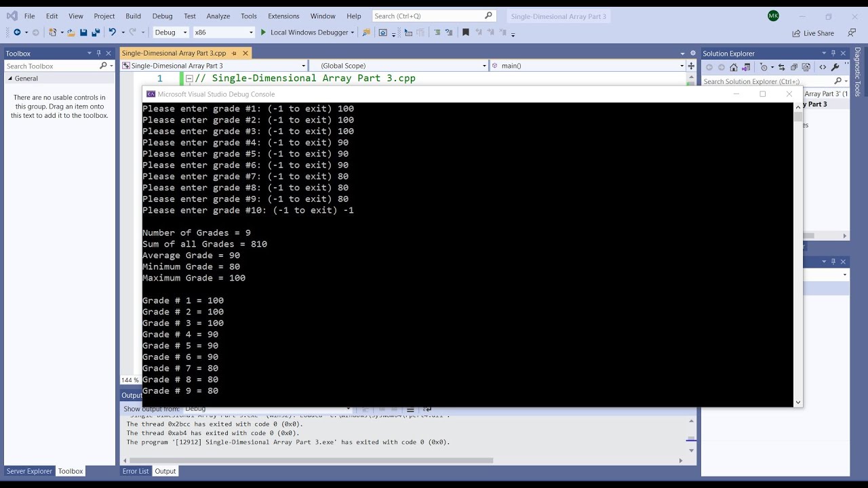Open the View menu
Viewport: 868px width, 488px height.
pos(76,16)
